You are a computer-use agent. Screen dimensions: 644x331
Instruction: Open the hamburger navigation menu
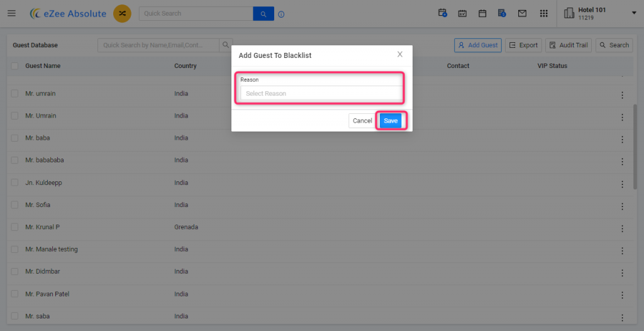pyautogui.click(x=11, y=14)
